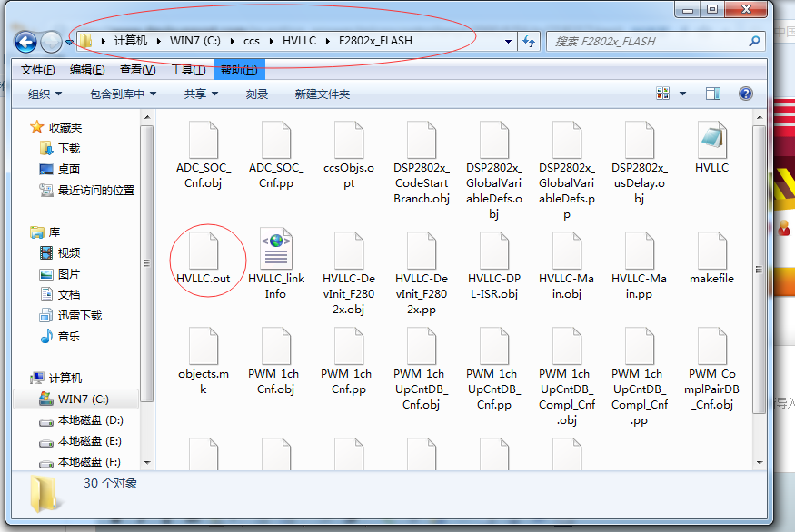Select the ADC_SOC_Cnf.pp file icon
This screenshot has height=532, width=795.
coord(276,140)
